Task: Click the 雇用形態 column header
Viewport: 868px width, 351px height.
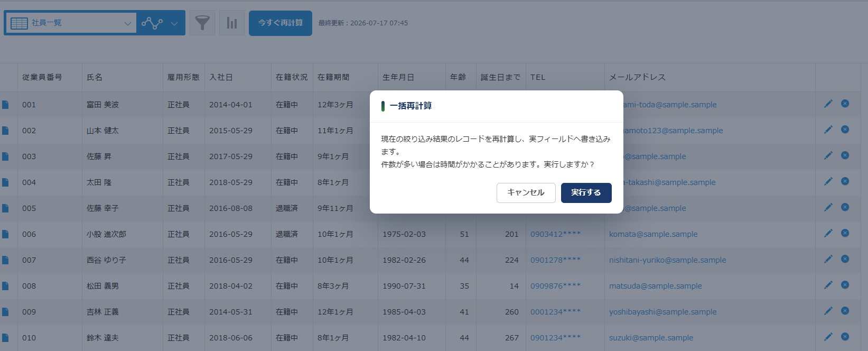Action: 183,77
